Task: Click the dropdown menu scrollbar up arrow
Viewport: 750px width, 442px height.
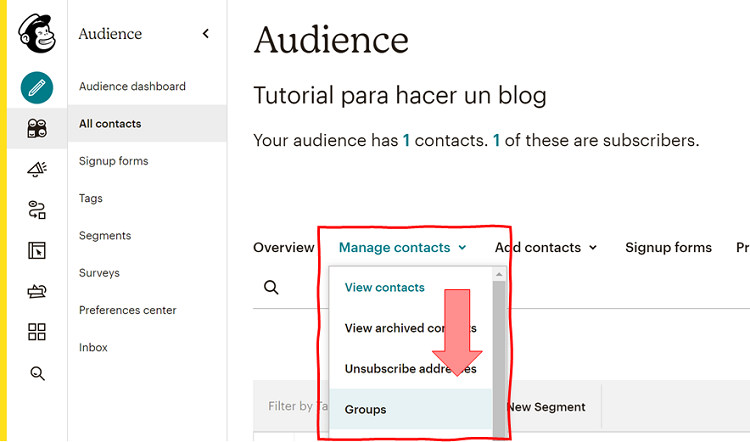Action: click(x=499, y=275)
